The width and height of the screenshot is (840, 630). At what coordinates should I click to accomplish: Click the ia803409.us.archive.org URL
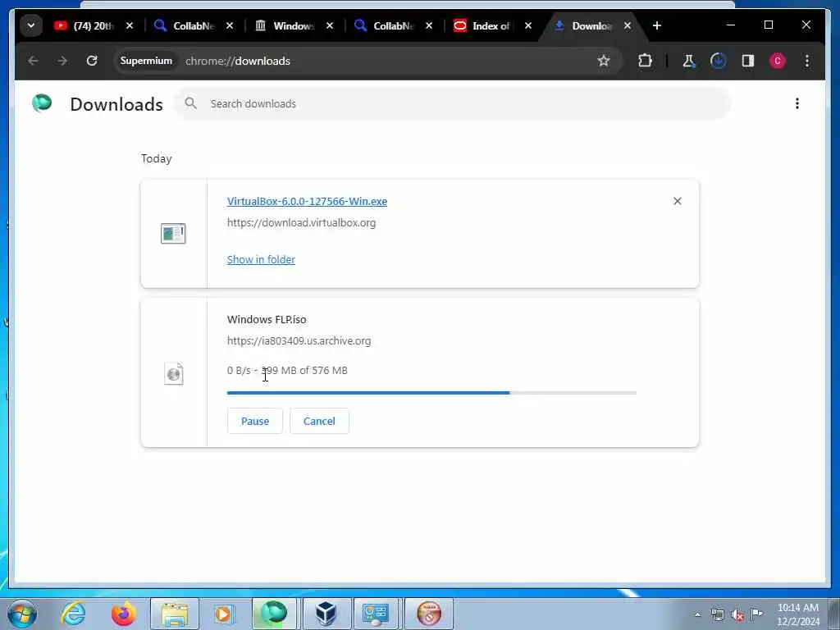pyautogui.click(x=299, y=340)
